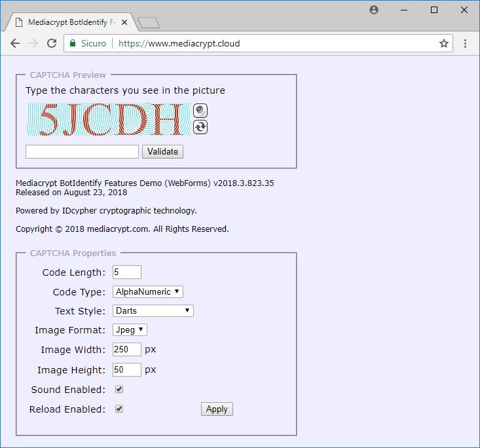Image resolution: width=480 pixels, height=448 pixels.
Task: Go back with browser back arrow
Action: [15, 43]
